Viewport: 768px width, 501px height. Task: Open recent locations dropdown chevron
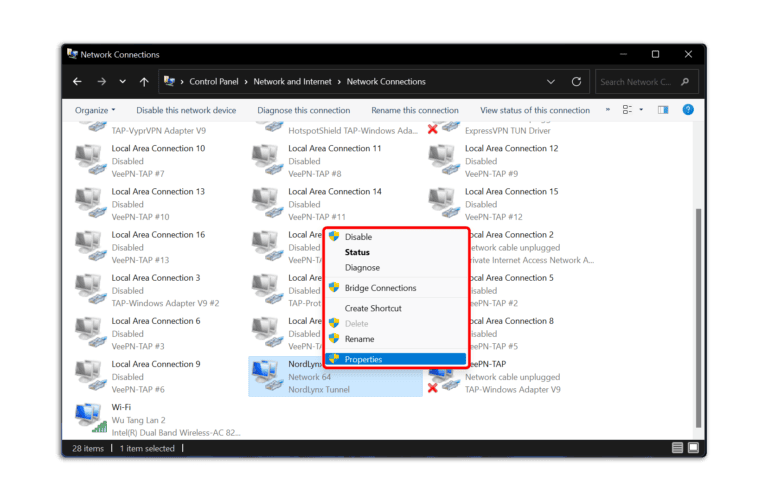point(122,82)
